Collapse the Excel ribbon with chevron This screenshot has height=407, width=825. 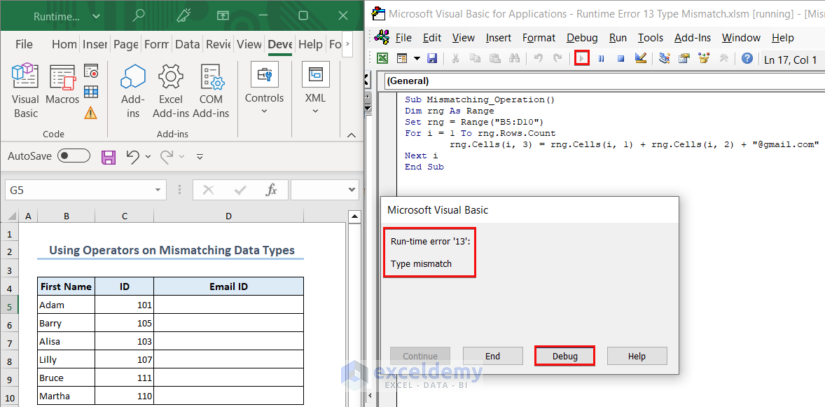pos(351,136)
